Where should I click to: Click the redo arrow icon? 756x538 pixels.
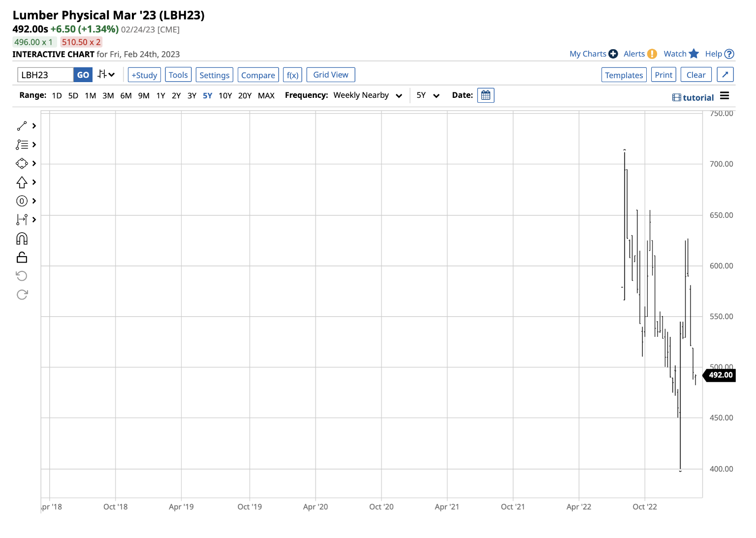pos(22,295)
